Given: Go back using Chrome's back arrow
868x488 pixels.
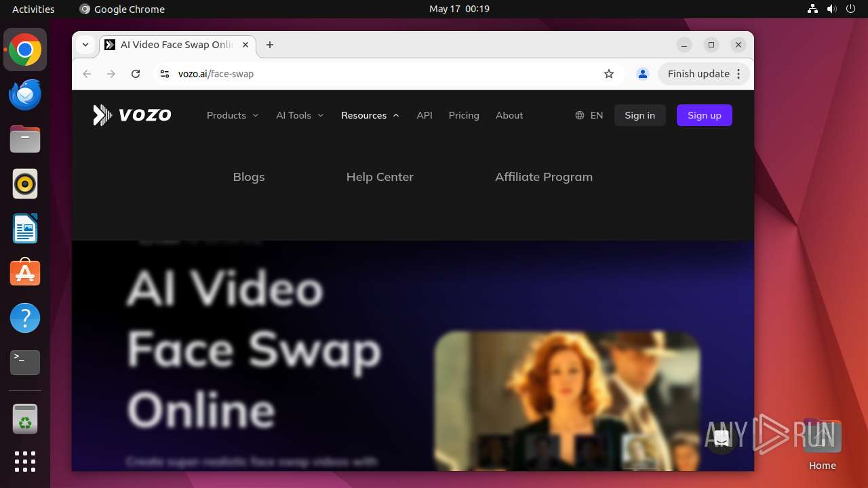Looking at the screenshot, I should coord(87,74).
